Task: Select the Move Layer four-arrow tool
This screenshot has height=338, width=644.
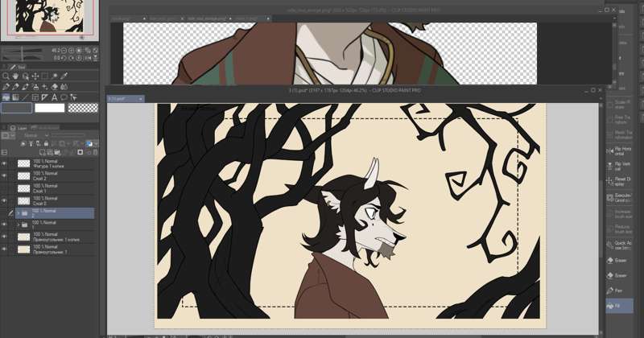Action: [35, 76]
